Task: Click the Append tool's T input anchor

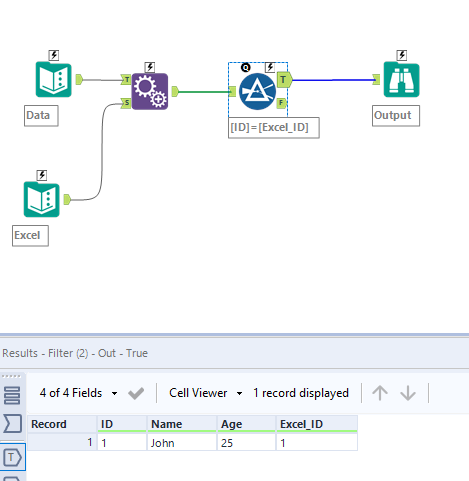Action: (126, 80)
